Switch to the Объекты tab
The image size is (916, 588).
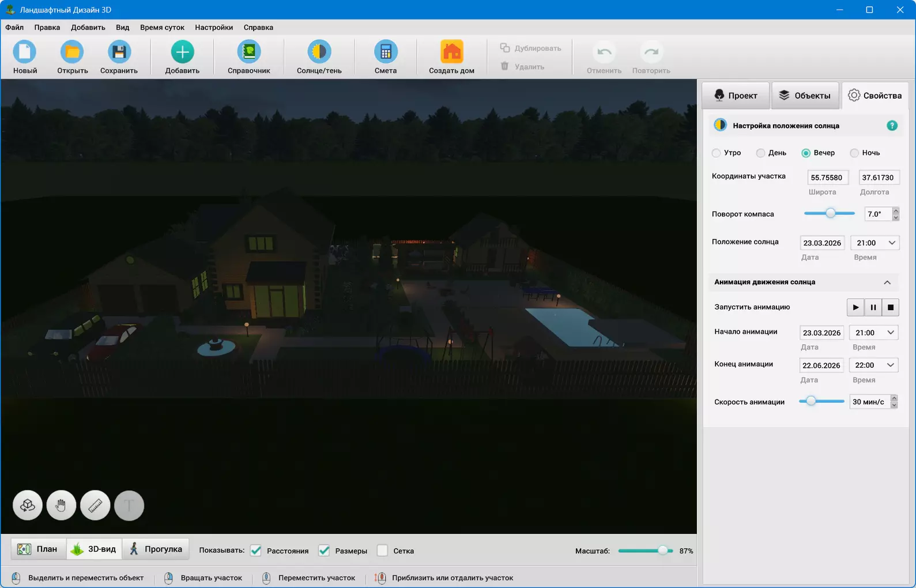pyautogui.click(x=805, y=96)
